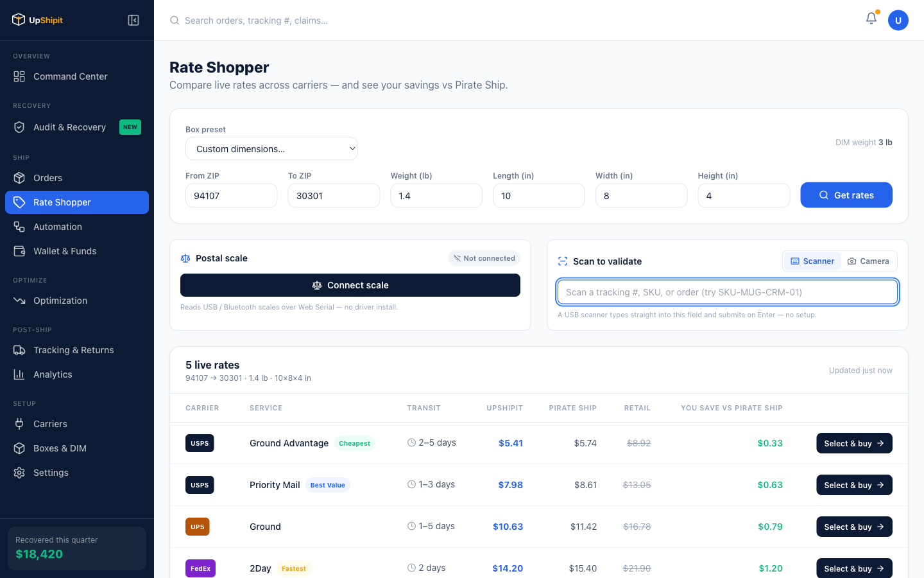Click the Settings gear icon

pyautogui.click(x=19, y=473)
